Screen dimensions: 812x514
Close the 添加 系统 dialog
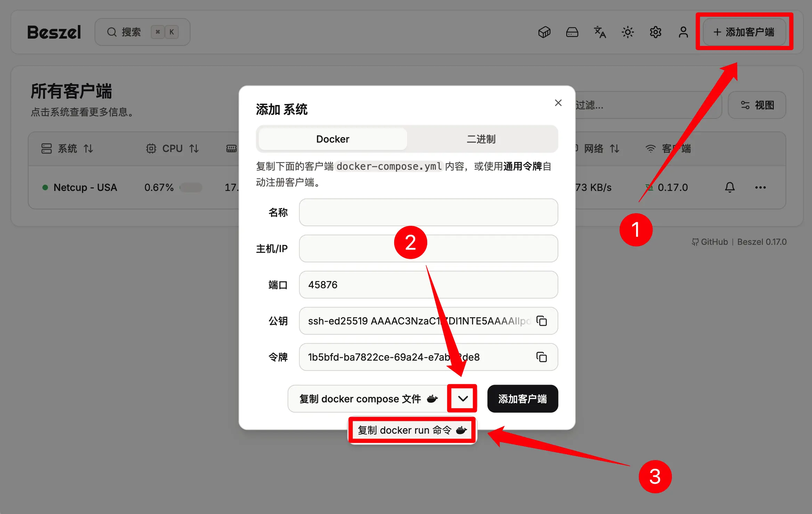click(558, 103)
